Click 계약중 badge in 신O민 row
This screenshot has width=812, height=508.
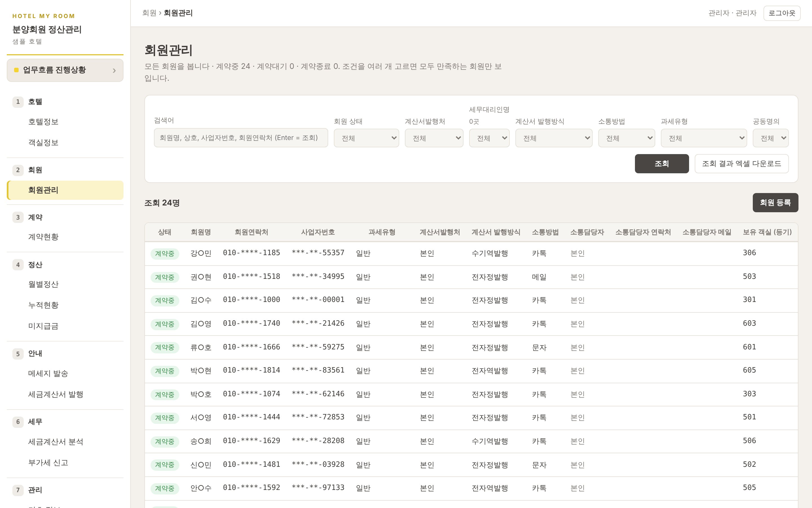[164, 465]
